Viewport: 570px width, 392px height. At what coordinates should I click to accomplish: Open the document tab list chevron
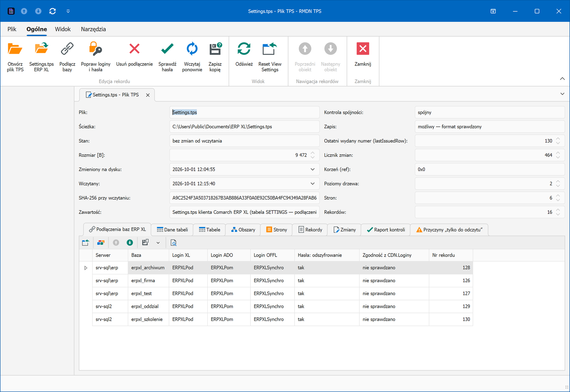562,94
